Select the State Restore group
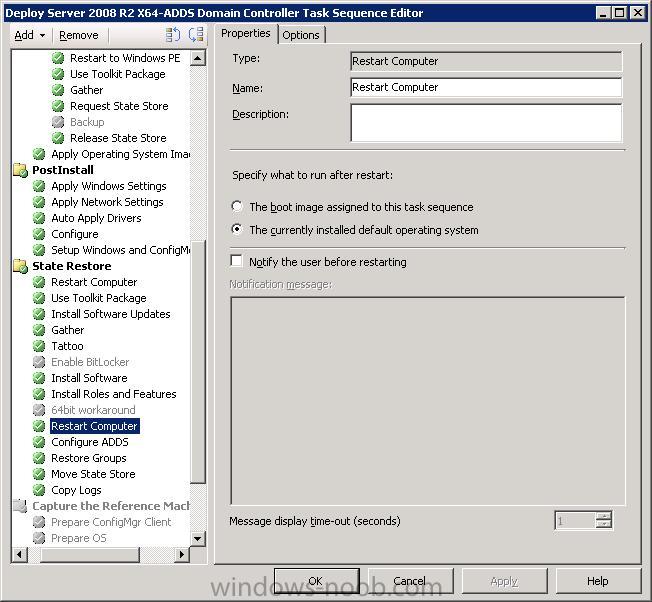The height and width of the screenshot is (602, 652). [x=72, y=266]
